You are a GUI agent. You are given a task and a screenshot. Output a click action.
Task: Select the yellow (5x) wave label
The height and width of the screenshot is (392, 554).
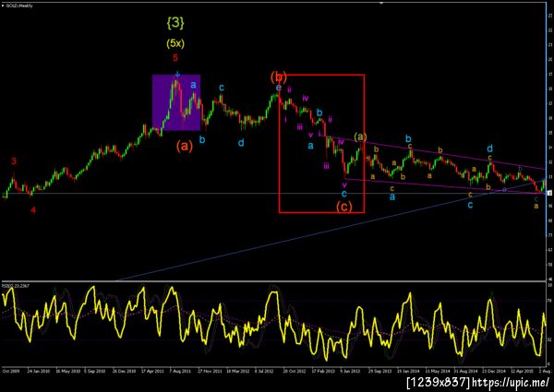coord(175,43)
